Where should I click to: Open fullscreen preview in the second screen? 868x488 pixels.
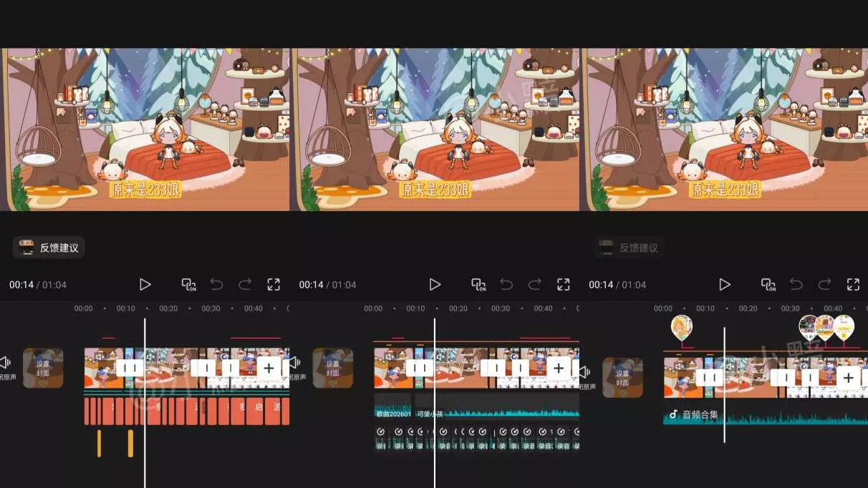point(564,284)
